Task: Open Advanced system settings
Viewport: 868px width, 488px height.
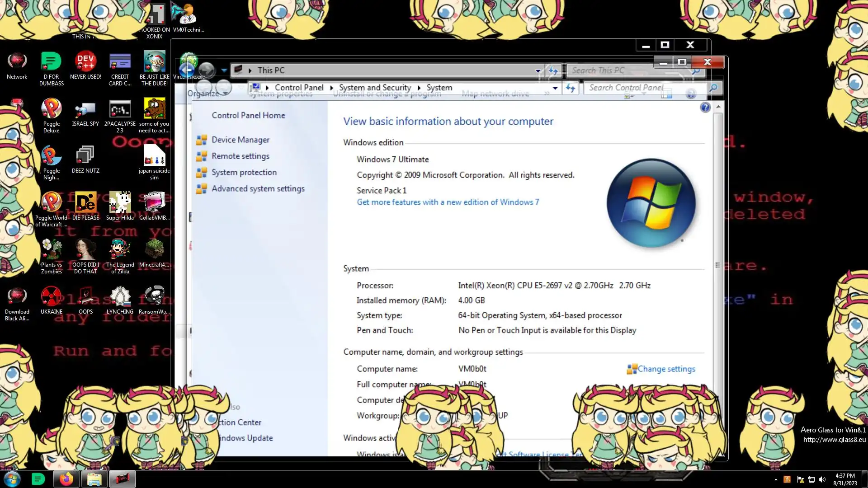Action: pos(258,189)
